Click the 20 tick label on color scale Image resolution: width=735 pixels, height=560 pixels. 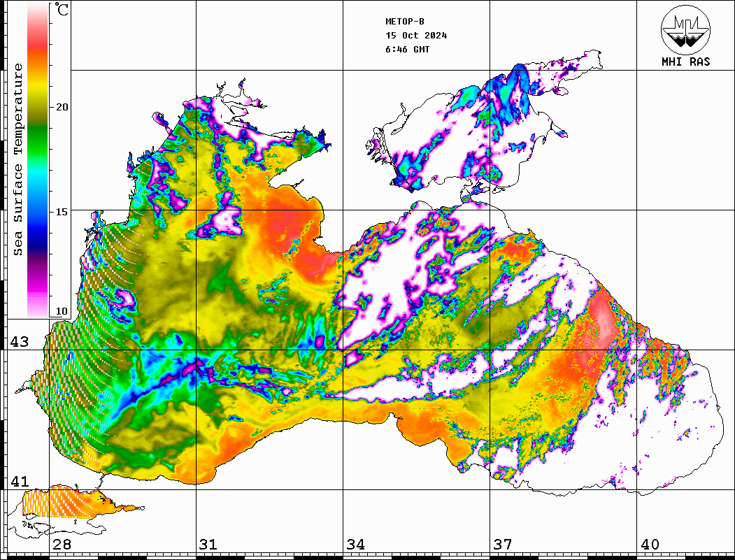pos(62,107)
